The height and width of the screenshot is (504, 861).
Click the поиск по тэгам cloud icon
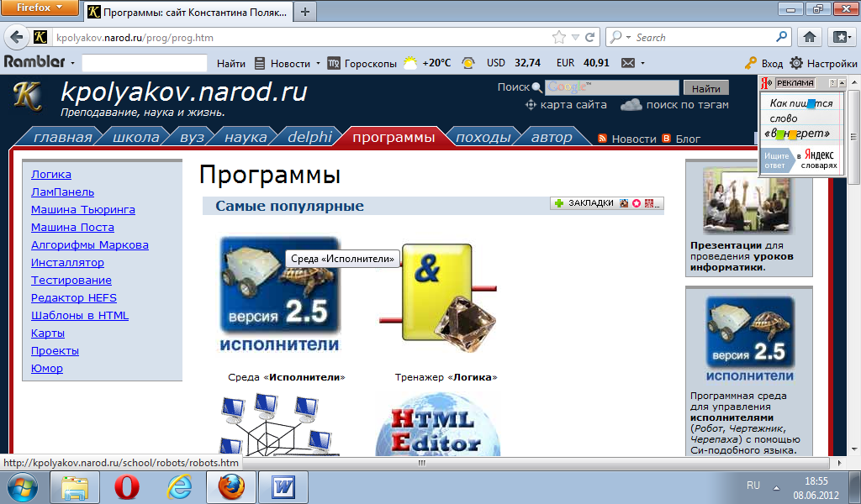pos(631,104)
